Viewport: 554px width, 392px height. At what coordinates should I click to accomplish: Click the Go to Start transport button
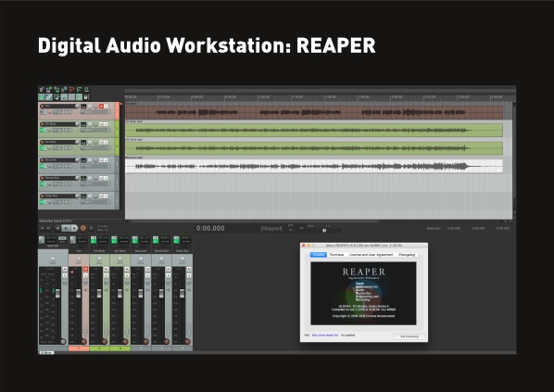(x=42, y=228)
